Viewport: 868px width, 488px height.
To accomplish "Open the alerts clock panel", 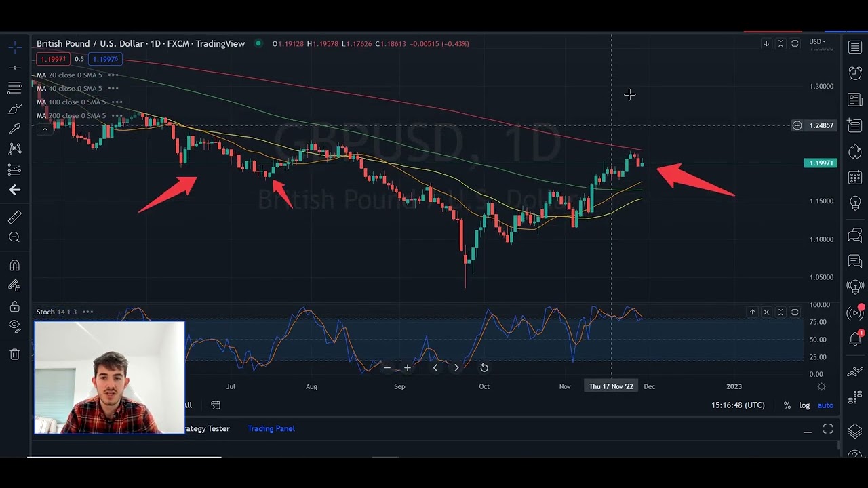I will coord(854,73).
